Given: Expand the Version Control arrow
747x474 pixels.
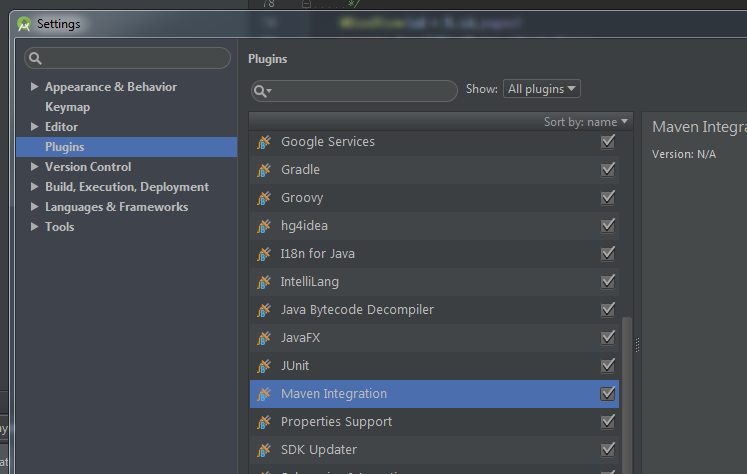Looking at the screenshot, I should click(x=34, y=167).
